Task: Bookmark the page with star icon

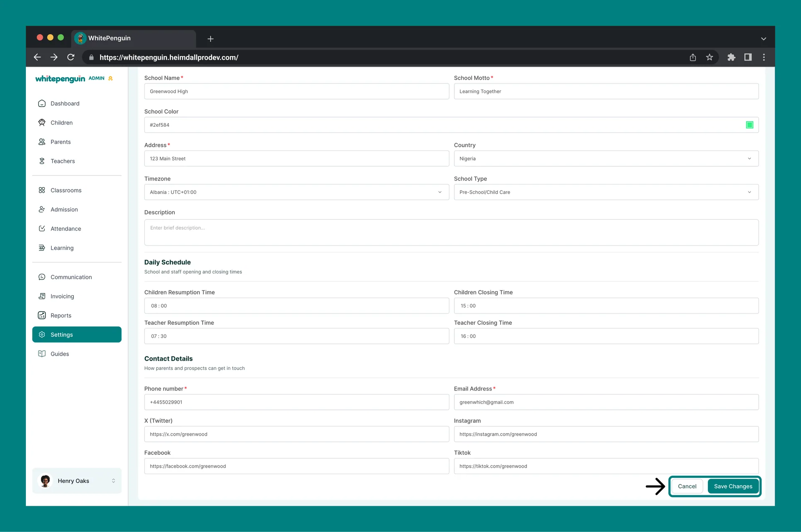Action: [x=709, y=57]
